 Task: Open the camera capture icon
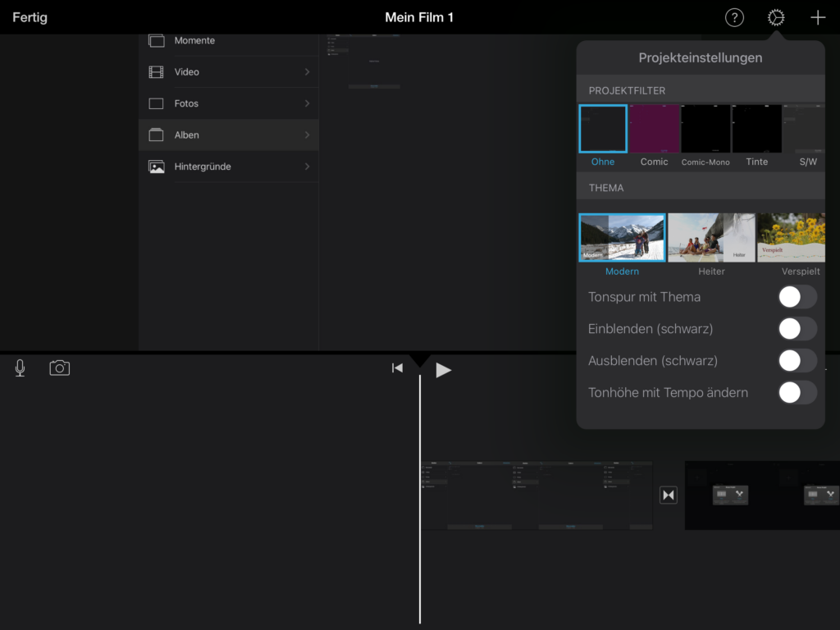[x=59, y=368]
